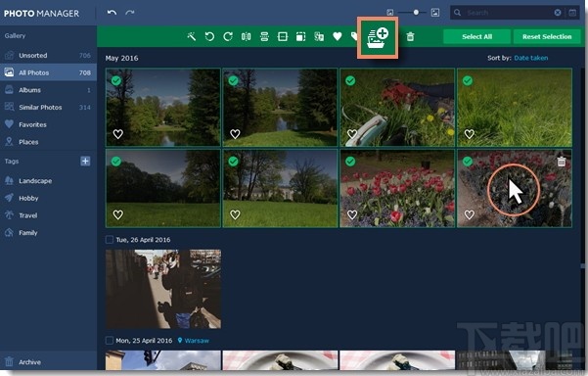Open Similar Photos section
The height and width of the screenshot is (376, 588).
click(x=48, y=107)
